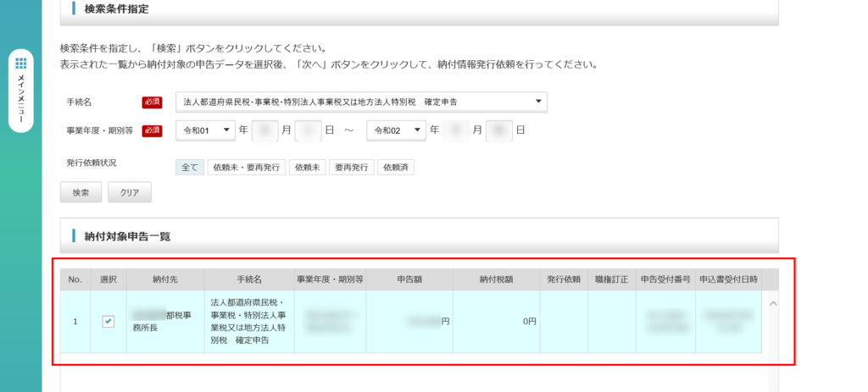Screen dimensions: 868x392
Task: Select the 依頼済 status filter
Action: pyautogui.click(x=396, y=168)
